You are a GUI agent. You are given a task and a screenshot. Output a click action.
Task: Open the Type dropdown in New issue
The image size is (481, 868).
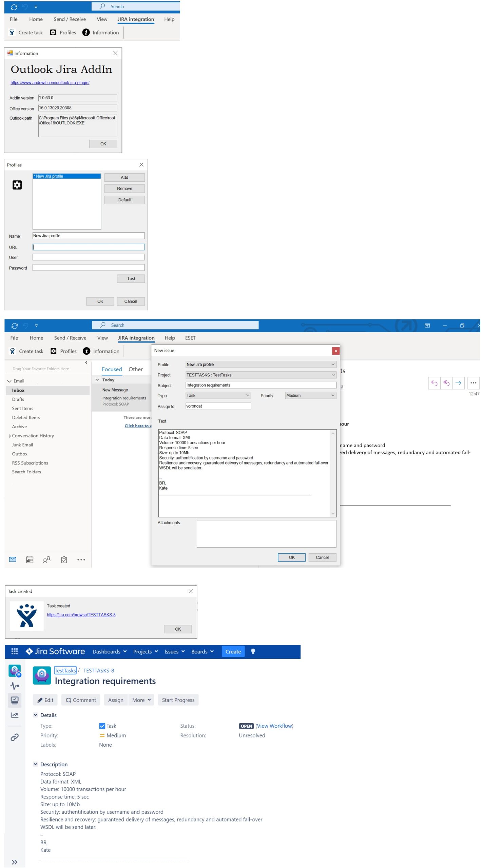pyautogui.click(x=218, y=395)
